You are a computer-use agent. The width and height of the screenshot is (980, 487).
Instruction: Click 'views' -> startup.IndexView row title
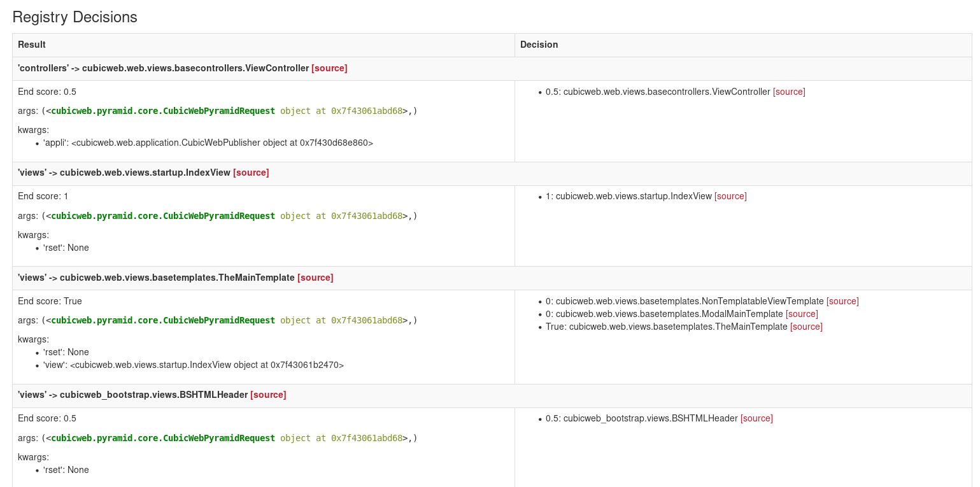124,173
